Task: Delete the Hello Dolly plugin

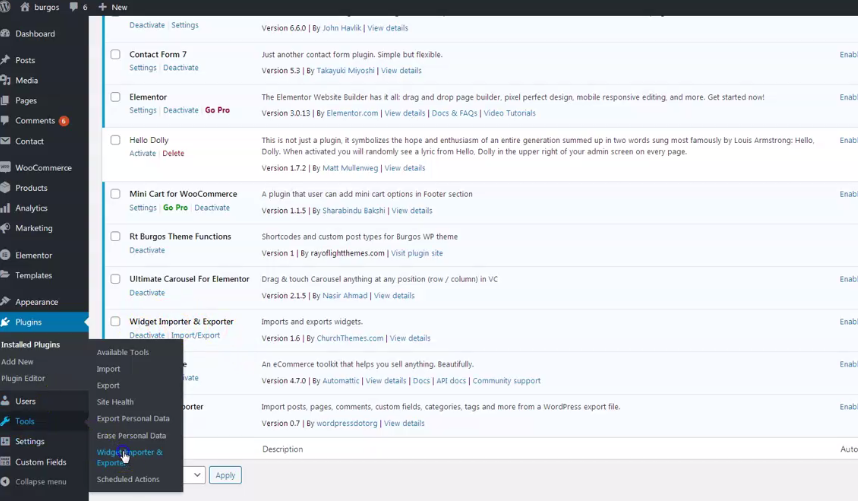Action: (173, 153)
